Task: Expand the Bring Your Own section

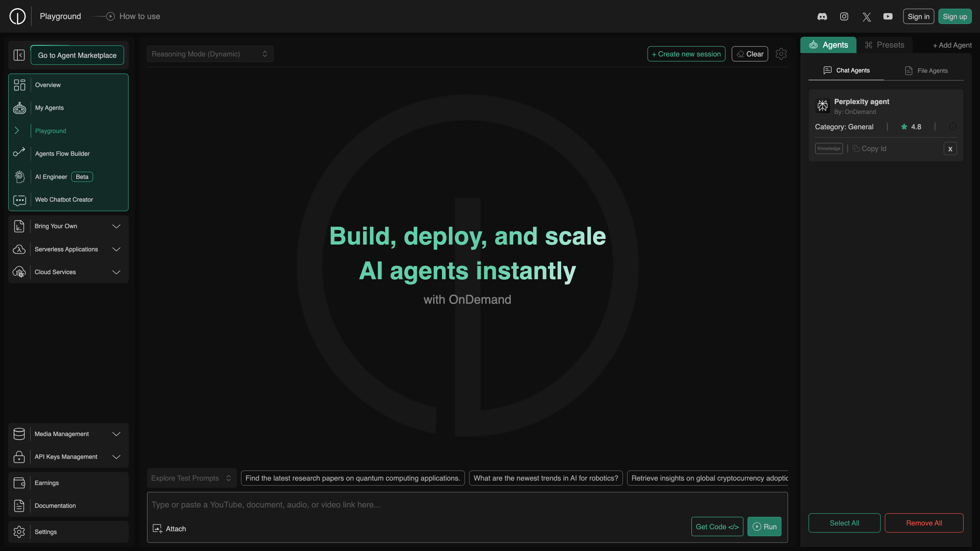Action: pyautogui.click(x=68, y=226)
